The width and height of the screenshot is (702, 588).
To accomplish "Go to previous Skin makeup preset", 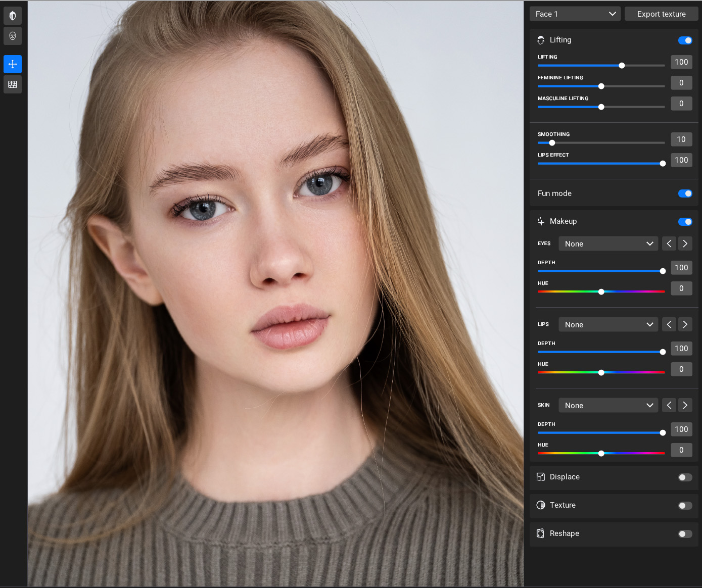I will 669,405.
